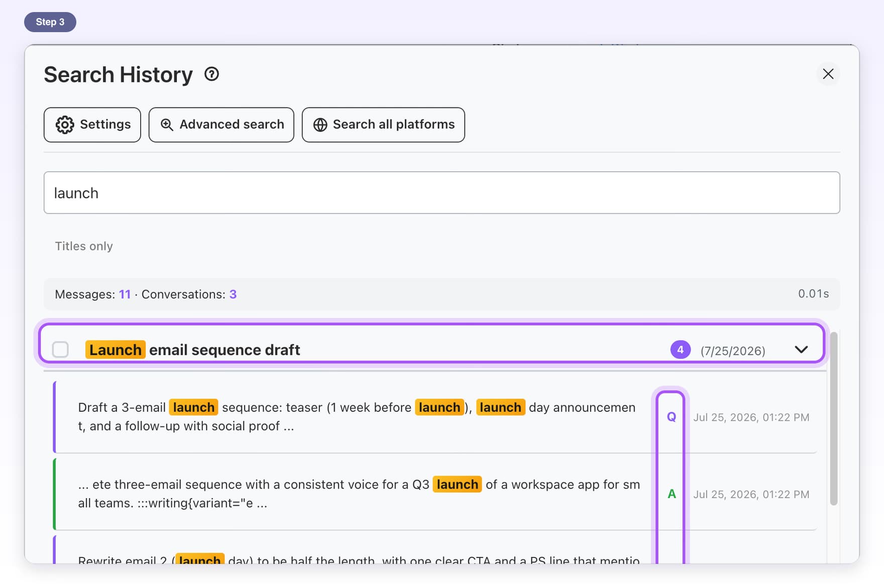Image resolution: width=884 pixels, height=588 pixels.
Task: Open Settings with gear icon
Action: click(92, 125)
